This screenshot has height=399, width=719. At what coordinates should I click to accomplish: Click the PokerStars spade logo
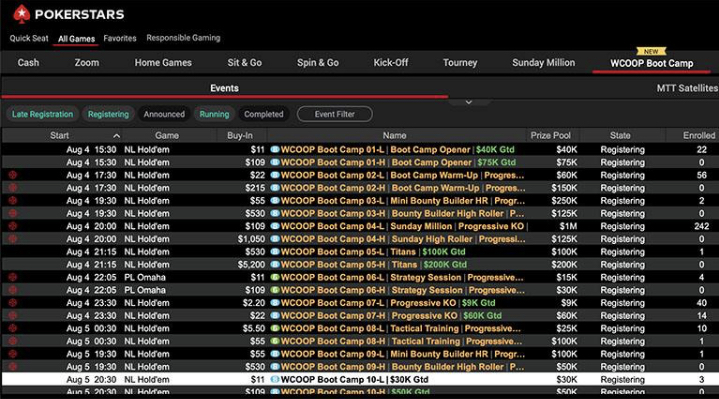(22, 14)
